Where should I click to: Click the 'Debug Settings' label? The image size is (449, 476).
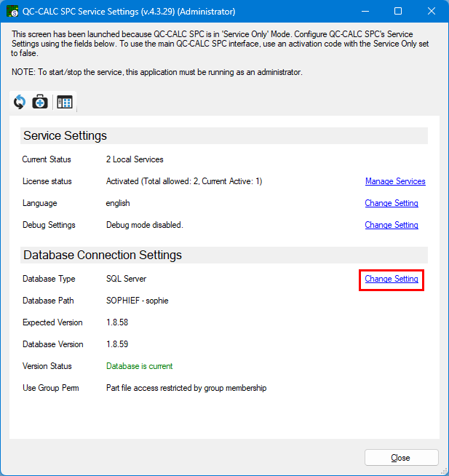49,225
